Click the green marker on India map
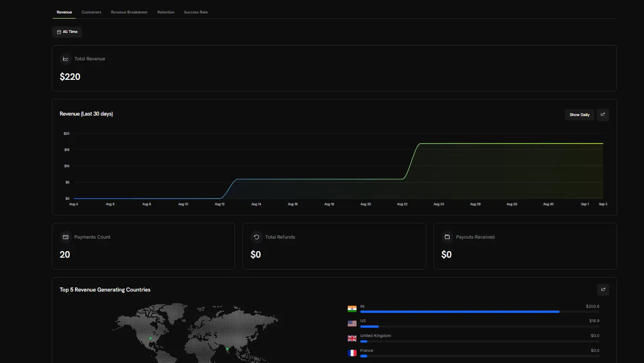This screenshot has width=644, height=363. point(227,349)
